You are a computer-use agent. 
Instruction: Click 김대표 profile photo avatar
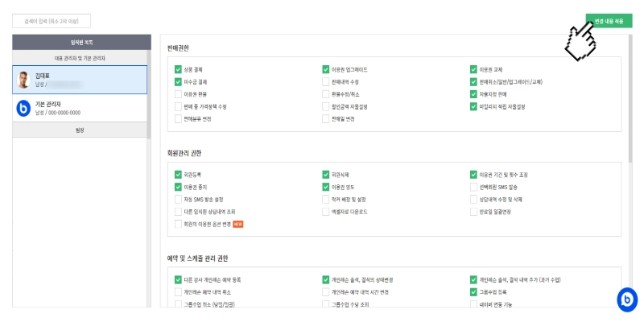23,80
